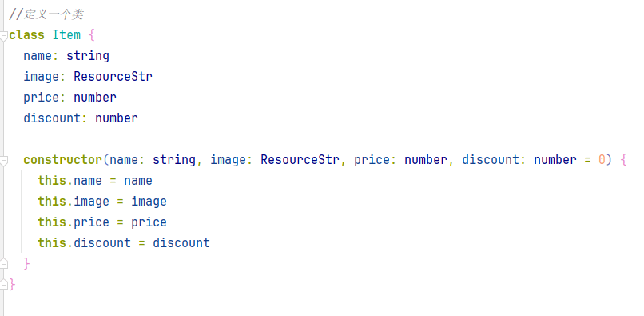Click the class keyword
This screenshot has height=316, width=644.
pyautogui.click(x=26, y=35)
